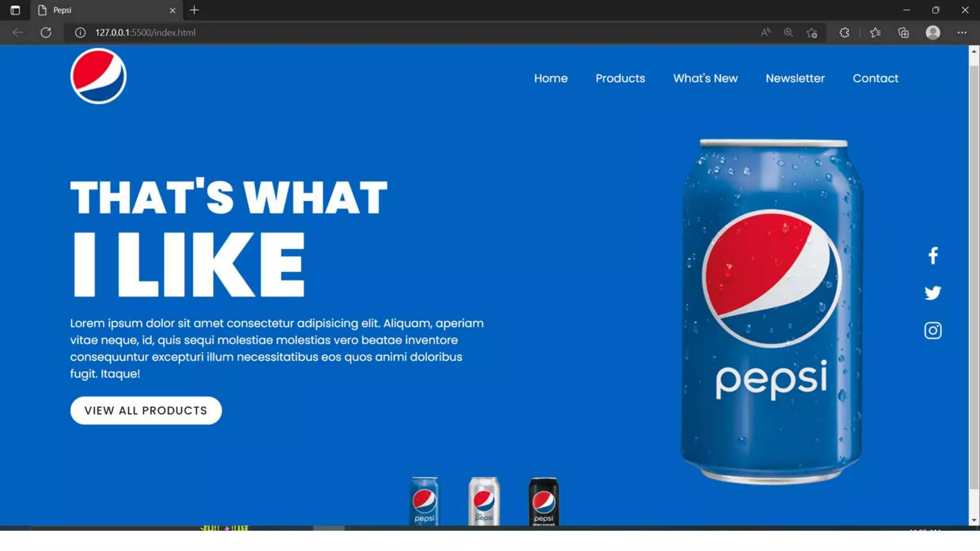Click the VIEW ALL PRODUCTS button
This screenshot has height=551, width=980.
(x=146, y=410)
